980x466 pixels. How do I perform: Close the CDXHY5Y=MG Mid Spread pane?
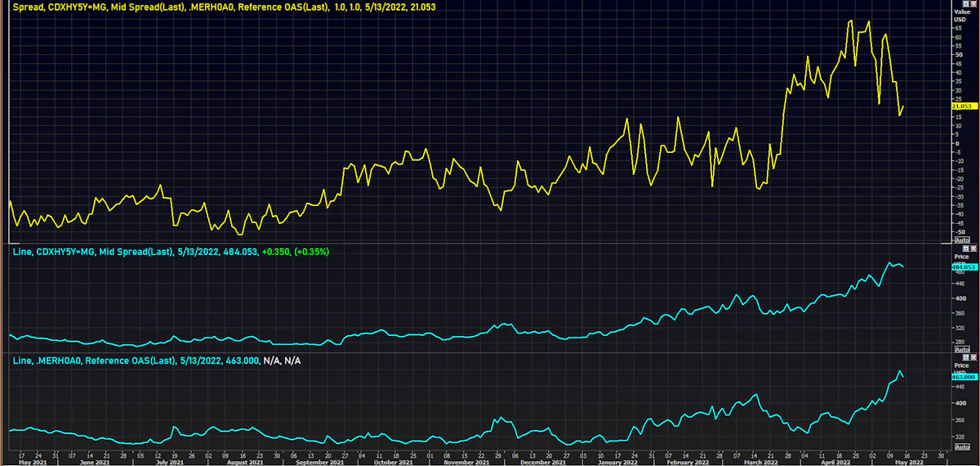973,249
